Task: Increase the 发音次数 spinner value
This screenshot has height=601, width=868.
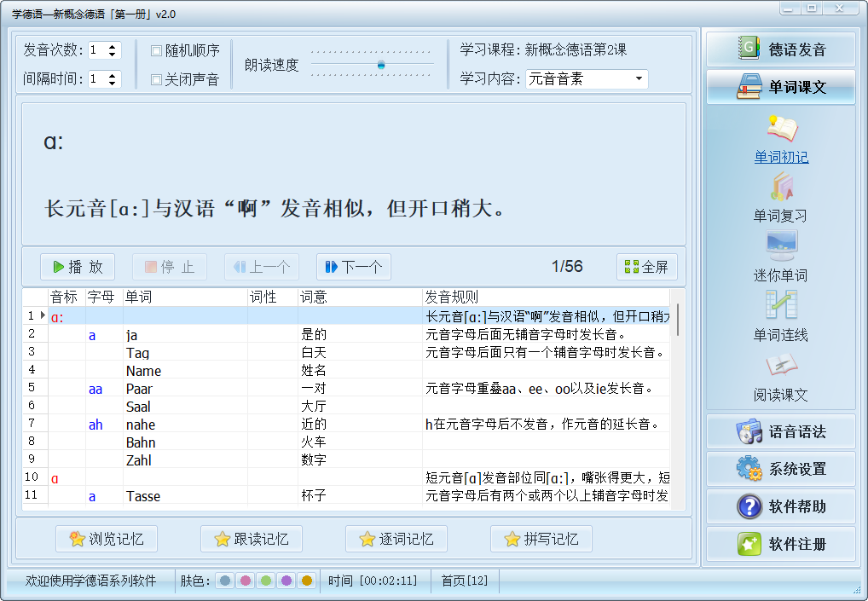Action: pos(113,47)
